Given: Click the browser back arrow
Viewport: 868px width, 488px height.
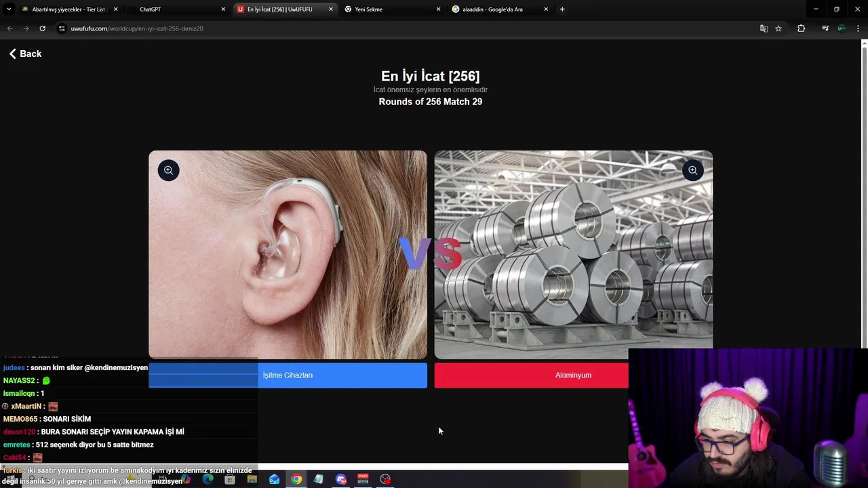Looking at the screenshot, I should 9,28.
